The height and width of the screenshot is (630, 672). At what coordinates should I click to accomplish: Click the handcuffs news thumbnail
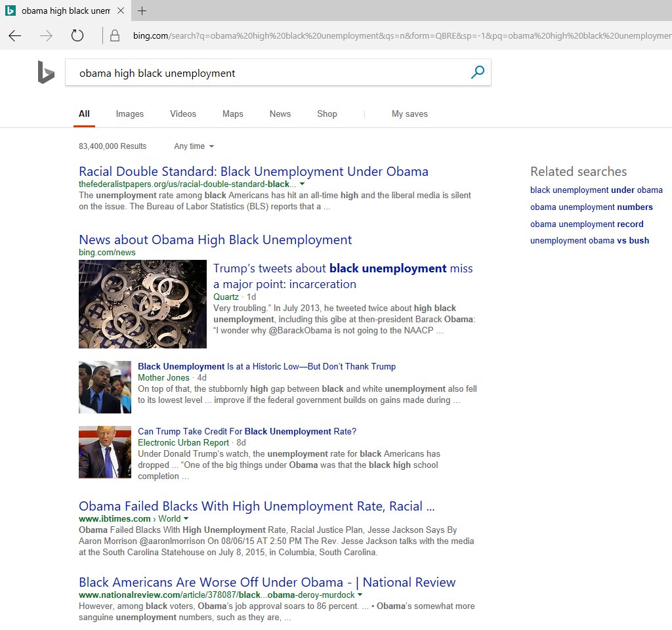click(x=142, y=304)
